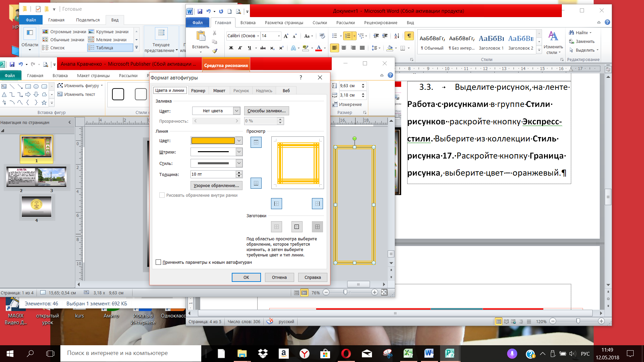Click the line thickness input field
This screenshot has width=644, height=362.
[213, 174]
